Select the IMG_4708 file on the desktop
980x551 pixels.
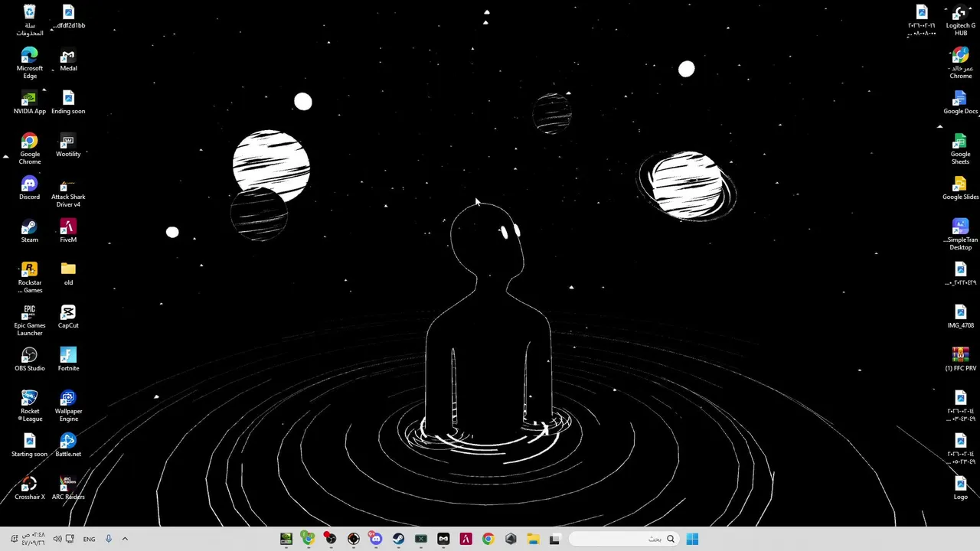(960, 317)
